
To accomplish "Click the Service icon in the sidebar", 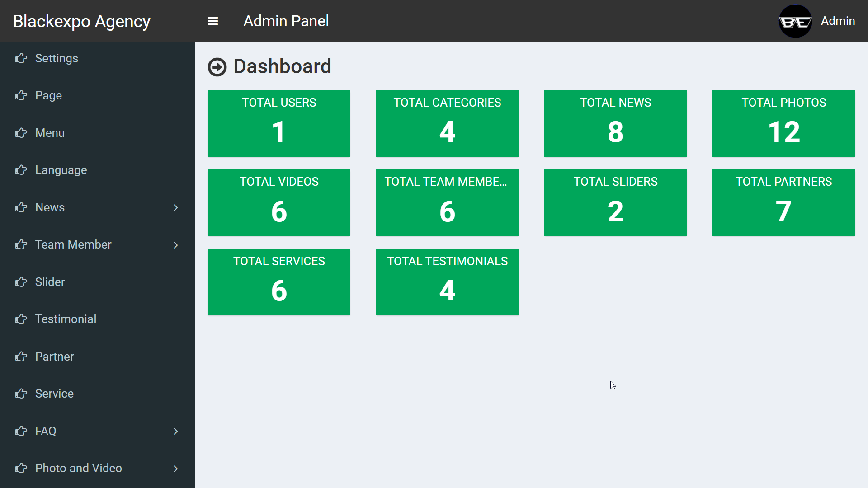I will (x=21, y=393).
